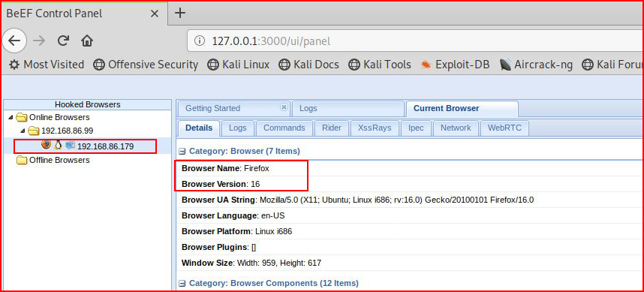Click the Firefox icon beside 192.168.86.179
The height and width of the screenshot is (292, 644).
tap(46, 144)
